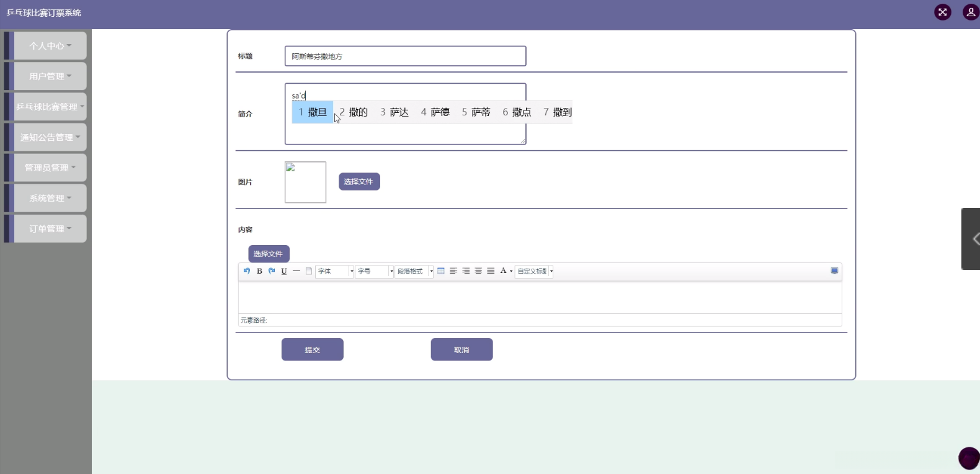Center-align text in the editor
The width and height of the screenshot is (980, 474).
tap(478, 271)
